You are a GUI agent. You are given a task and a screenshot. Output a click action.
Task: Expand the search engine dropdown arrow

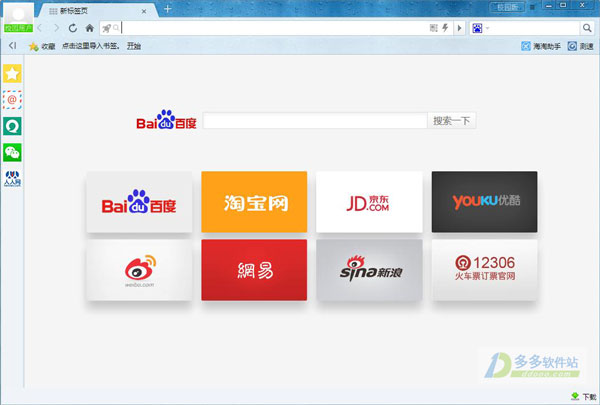[488, 28]
